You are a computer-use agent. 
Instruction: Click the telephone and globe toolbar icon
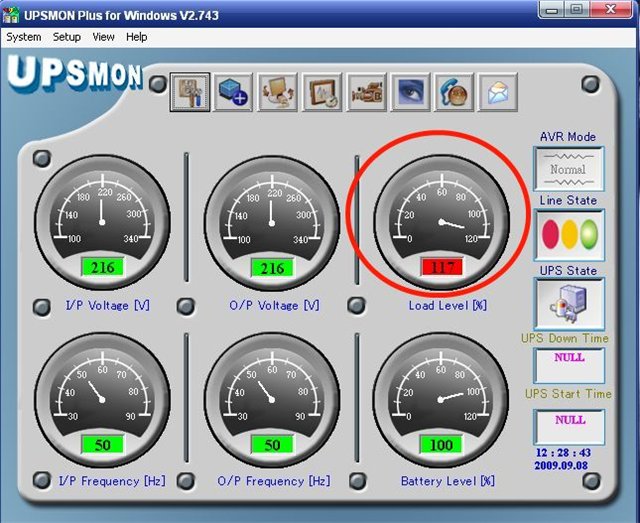click(x=454, y=92)
